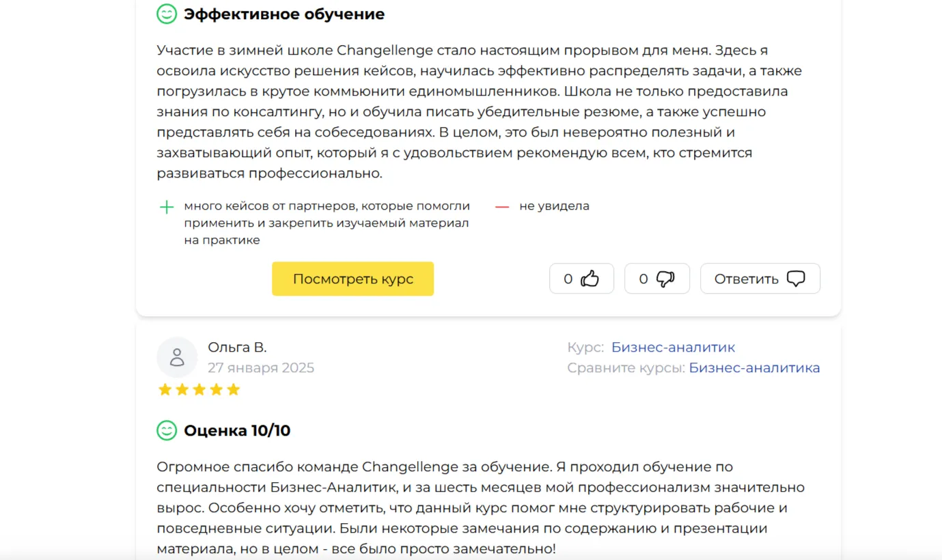The image size is (942, 560).
Task: Click the Эффективное обучение review title
Action: [284, 14]
